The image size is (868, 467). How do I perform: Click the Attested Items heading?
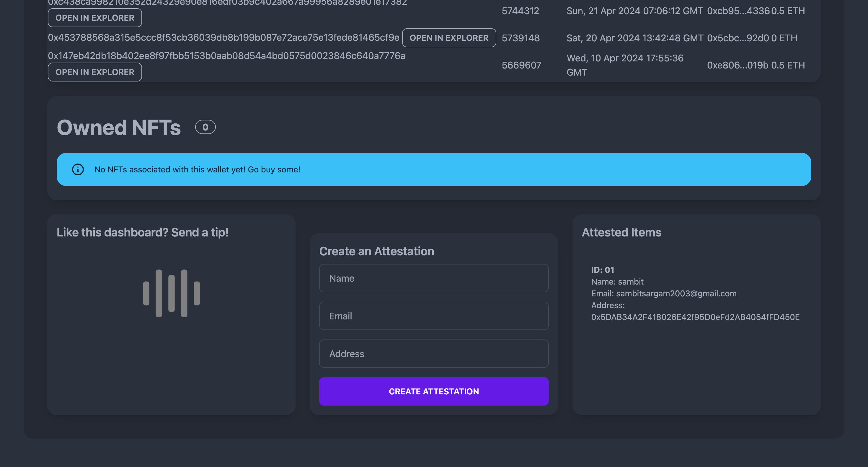(621, 232)
